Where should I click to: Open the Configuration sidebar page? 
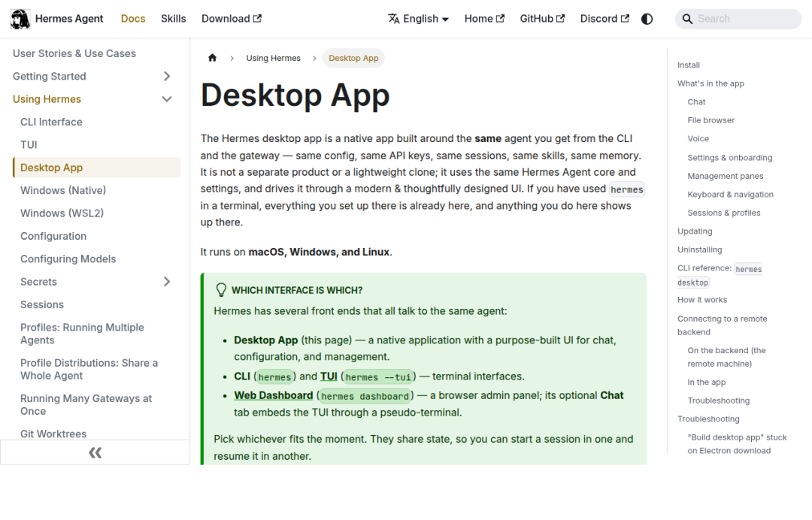53,236
